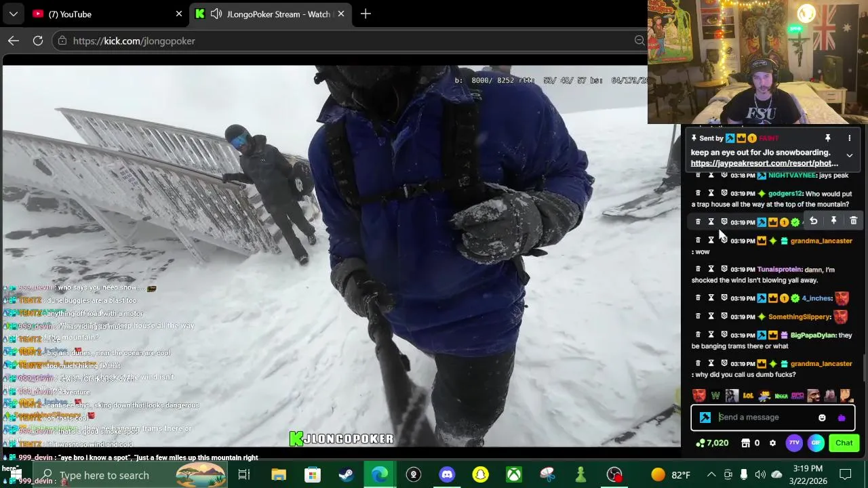The image size is (868, 488).
Task: Open the jaypeakresort.com link in pinned message
Action: pyautogui.click(x=764, y=163)
